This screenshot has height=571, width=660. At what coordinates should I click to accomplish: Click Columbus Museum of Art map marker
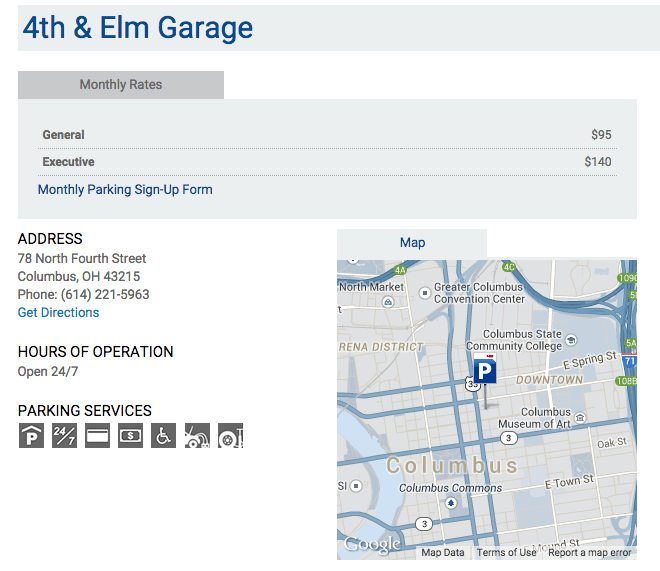click(x=580, y=417)
